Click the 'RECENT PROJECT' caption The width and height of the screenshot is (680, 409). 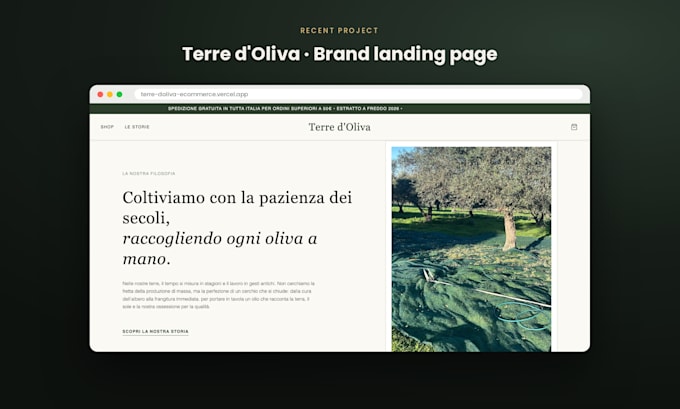(339, 30)
